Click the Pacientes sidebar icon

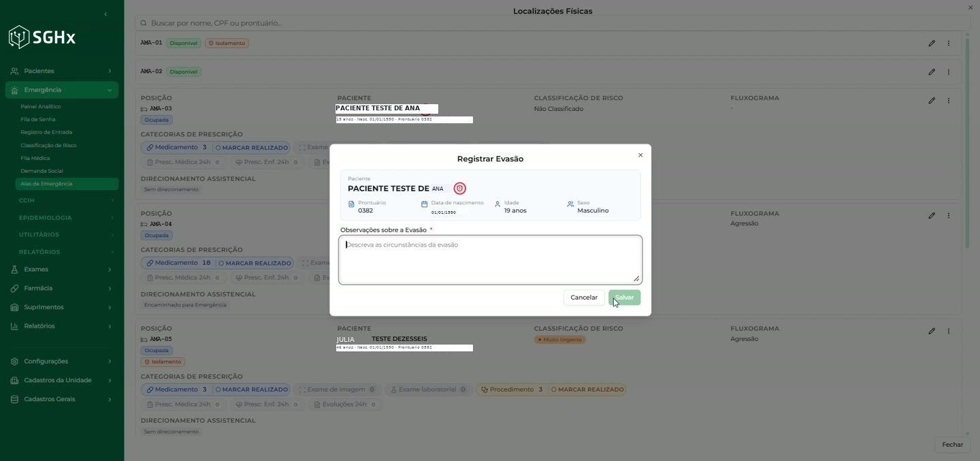(x=14, y=71)
